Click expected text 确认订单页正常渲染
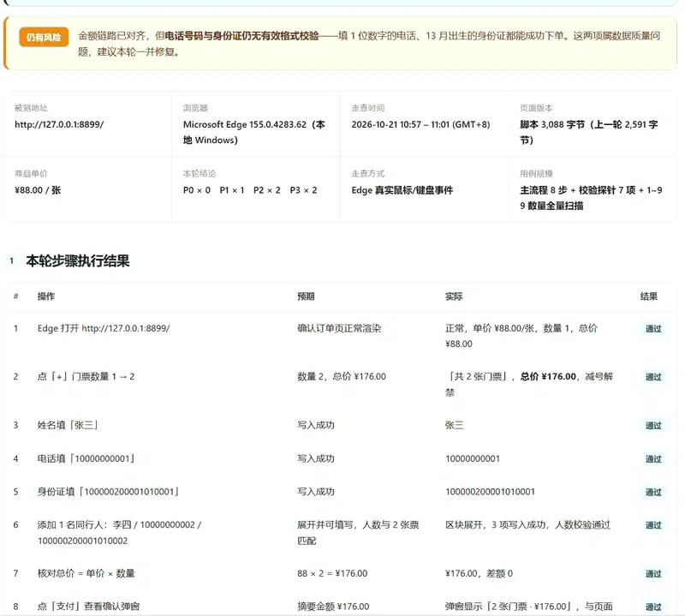This screenshot has height=616, width=685. click(339, 328)
